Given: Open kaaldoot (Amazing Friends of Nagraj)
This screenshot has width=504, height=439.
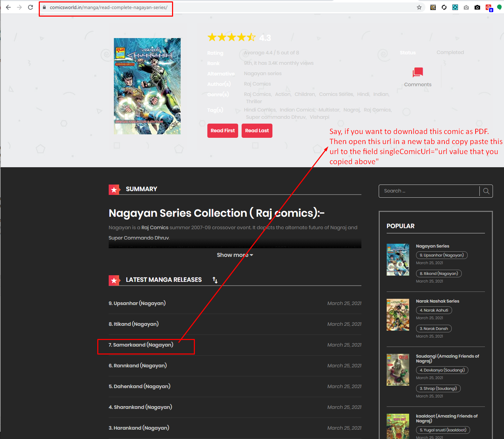Looking at the screenshot, I should (447, 418).
